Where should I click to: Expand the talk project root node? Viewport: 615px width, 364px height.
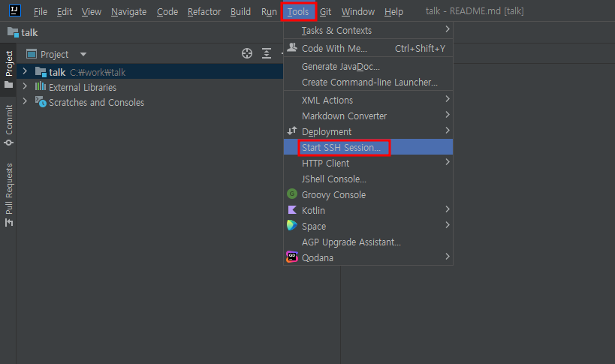(25, 71)
